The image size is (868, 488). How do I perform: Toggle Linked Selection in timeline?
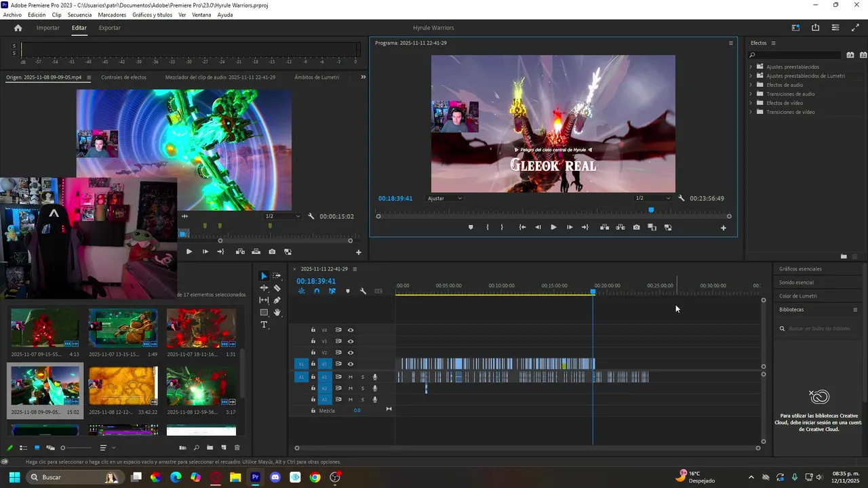click(x=332, y=291)
